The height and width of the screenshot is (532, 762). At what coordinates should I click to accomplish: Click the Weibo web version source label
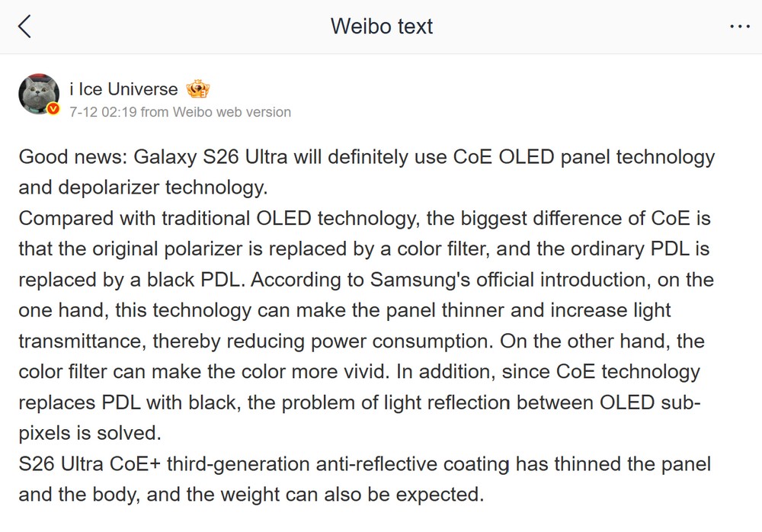232,112
